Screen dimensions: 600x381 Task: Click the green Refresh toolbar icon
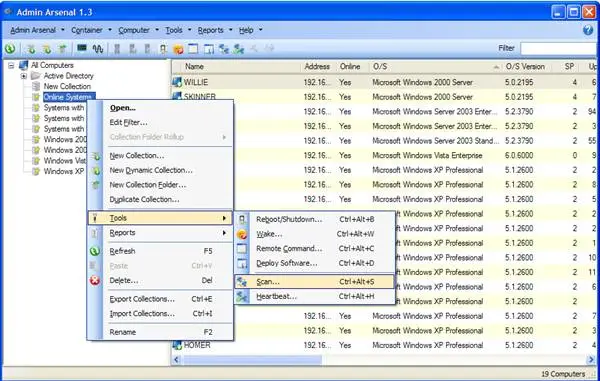[x=10, y=49]
